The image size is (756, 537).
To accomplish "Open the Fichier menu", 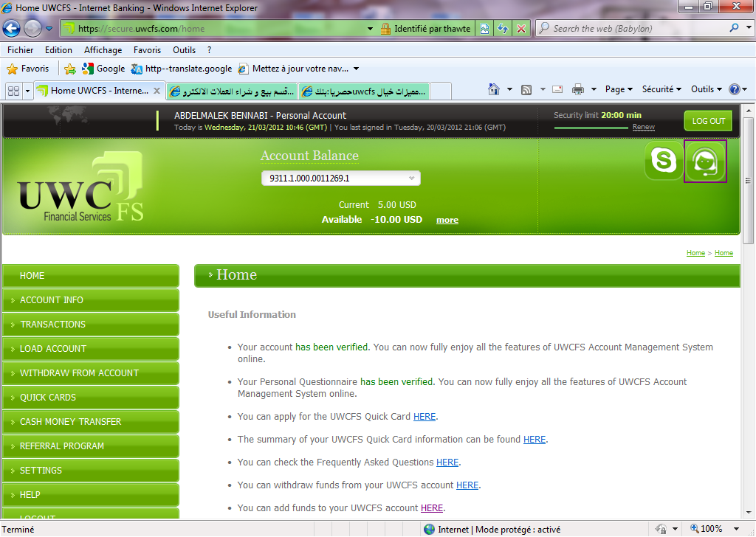I will (x=20, y=50).
